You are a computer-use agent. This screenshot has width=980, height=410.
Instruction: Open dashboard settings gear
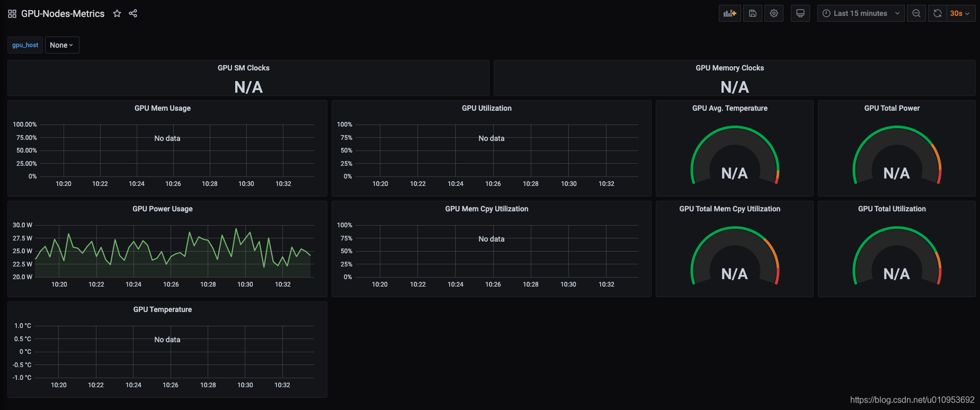click(774, 13)
